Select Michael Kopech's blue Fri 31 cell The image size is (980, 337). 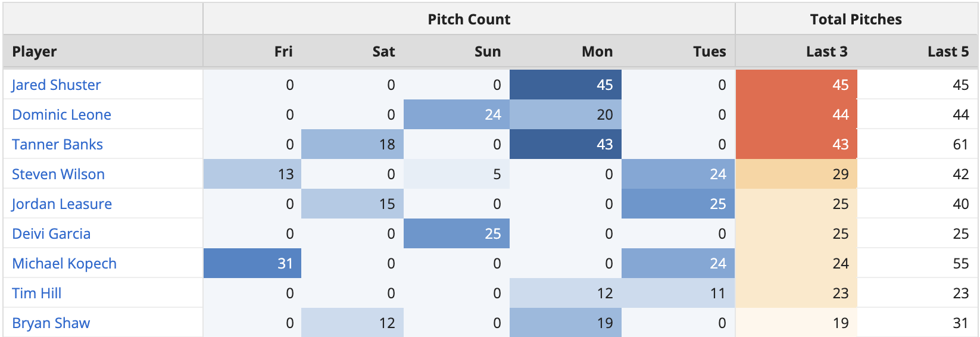[x=252, y=263]
